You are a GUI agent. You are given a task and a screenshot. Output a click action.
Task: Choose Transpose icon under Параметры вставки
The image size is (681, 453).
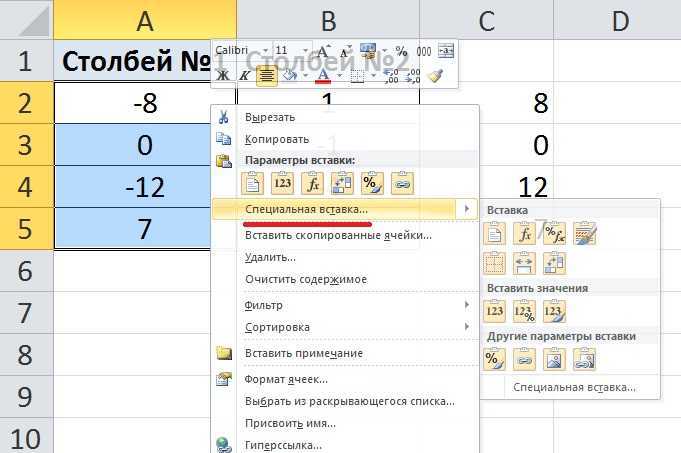point(342,183)
